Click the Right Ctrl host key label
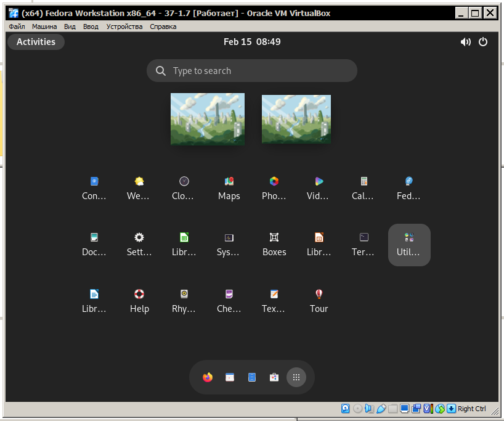Viewport: 504px width, 421px height. pyautogui.click(x=471, y=409)
